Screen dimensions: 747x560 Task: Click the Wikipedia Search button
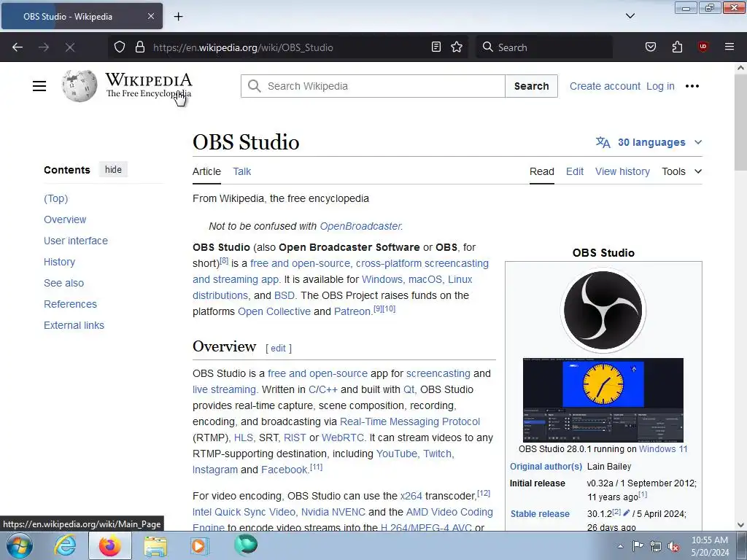(531, 86)
